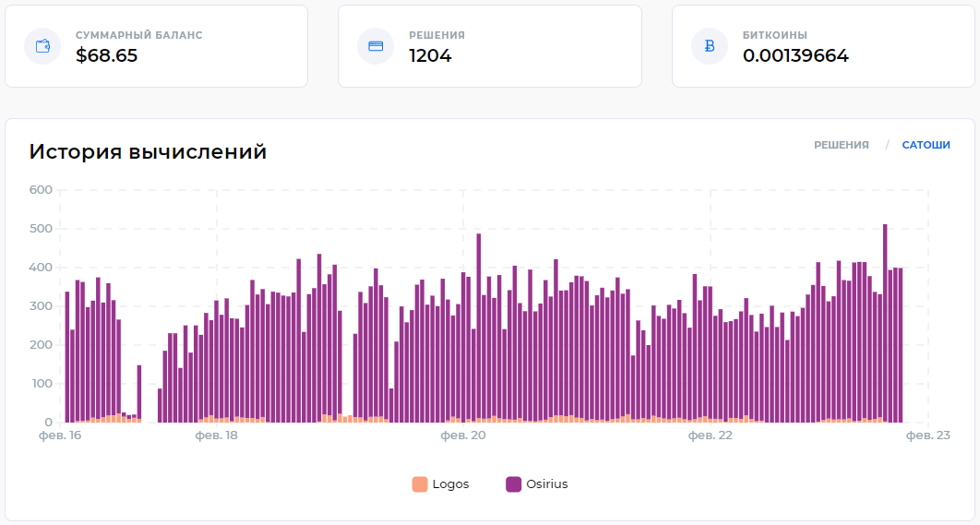The width and height of the screenshot is (980, 525).
Task: Select the САТОШИ chart tab
Action: (926, 145)
